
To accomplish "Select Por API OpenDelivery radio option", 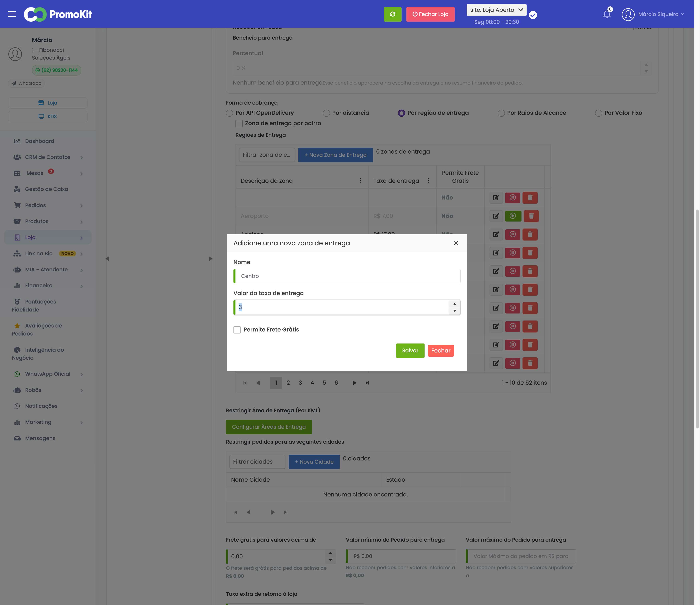I will 229,113.
